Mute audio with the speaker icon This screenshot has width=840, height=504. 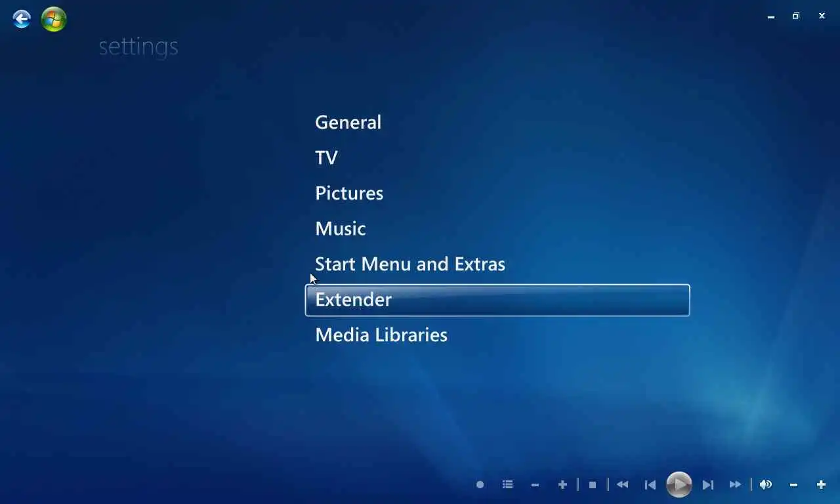765,484
